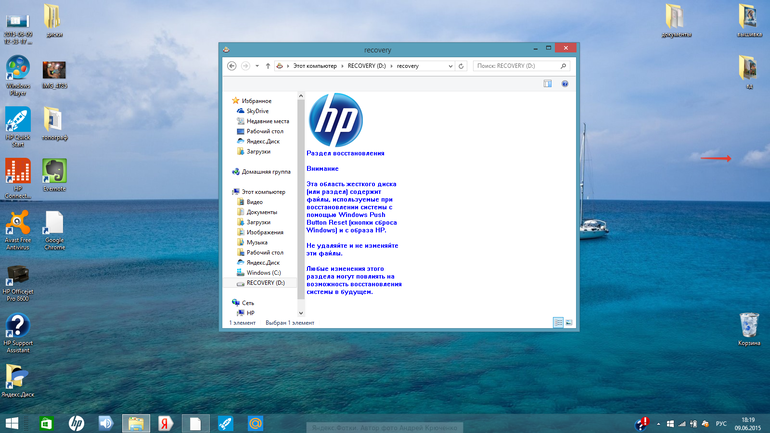Open Avast Free Antivirus desktop icon
The height and width of the screenshot is (433, 770).
(x=18, y=230)
